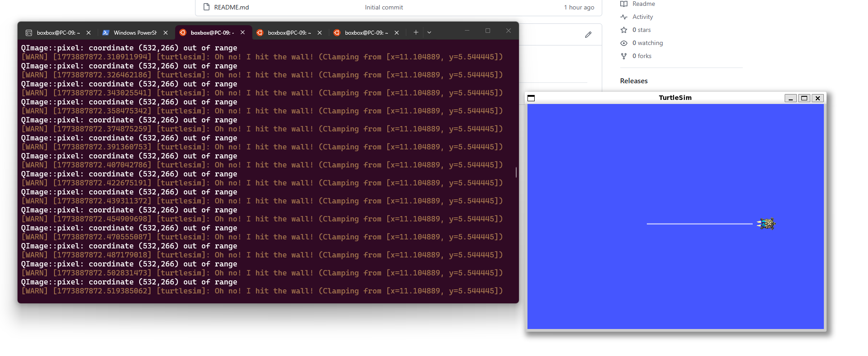The height and width of the screenshot is (356, 868).
Task: Click the pulse icon next to Activity
Action: click(x=624, y=17)
